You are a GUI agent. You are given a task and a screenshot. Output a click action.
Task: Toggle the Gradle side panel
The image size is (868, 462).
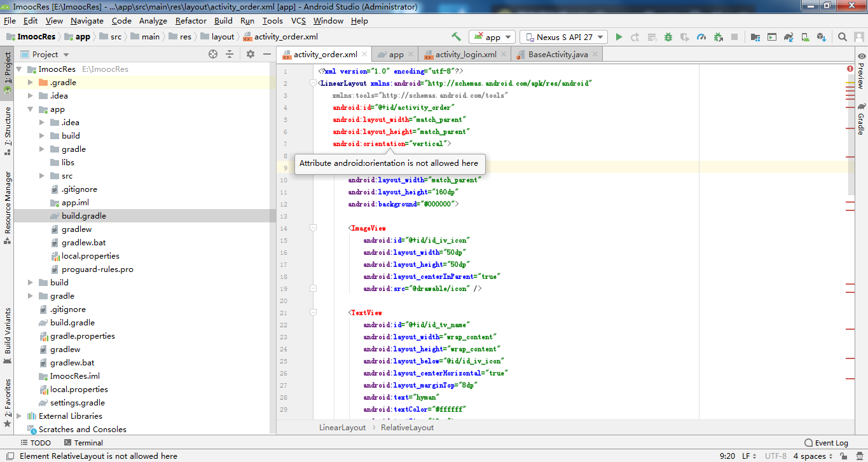(861, 118)
